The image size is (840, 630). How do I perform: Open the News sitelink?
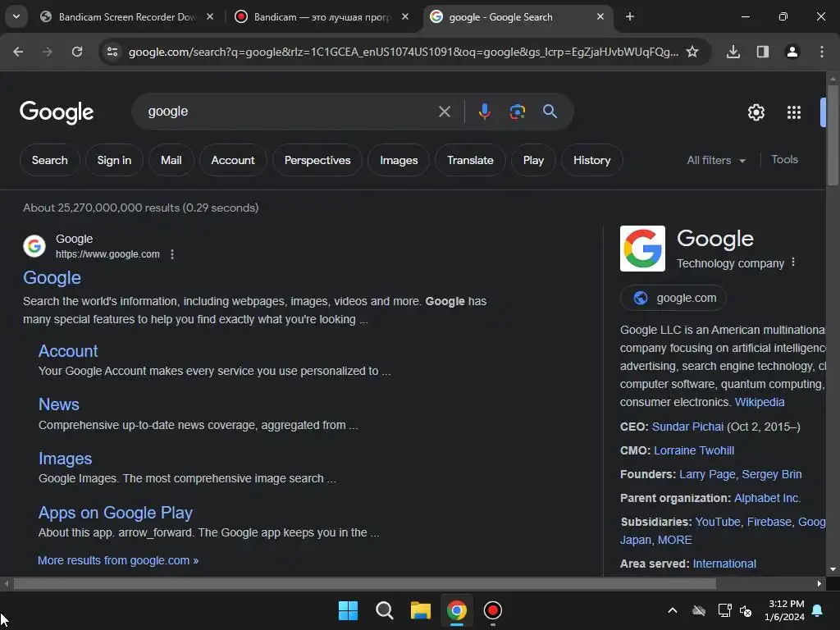(59, 404)
